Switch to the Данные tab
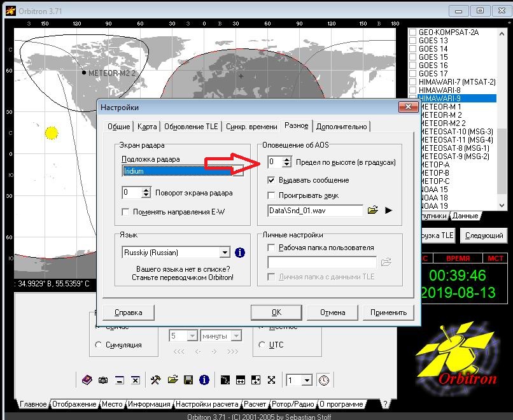513x420 pixels. (465, 216)
